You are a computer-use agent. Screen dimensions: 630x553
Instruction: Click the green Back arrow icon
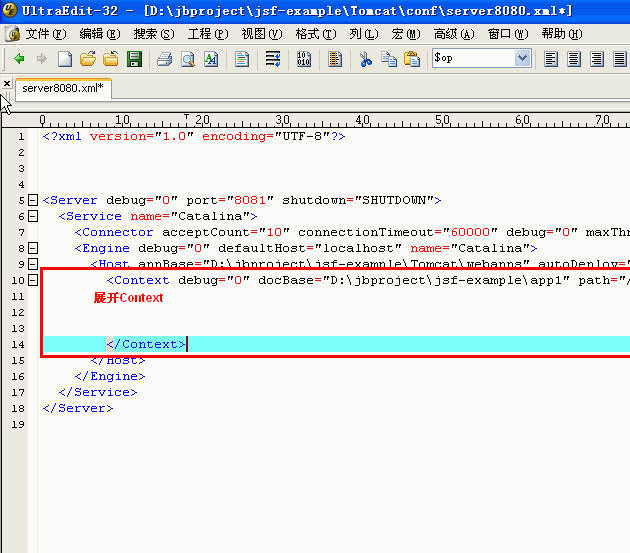pos(19,59)
